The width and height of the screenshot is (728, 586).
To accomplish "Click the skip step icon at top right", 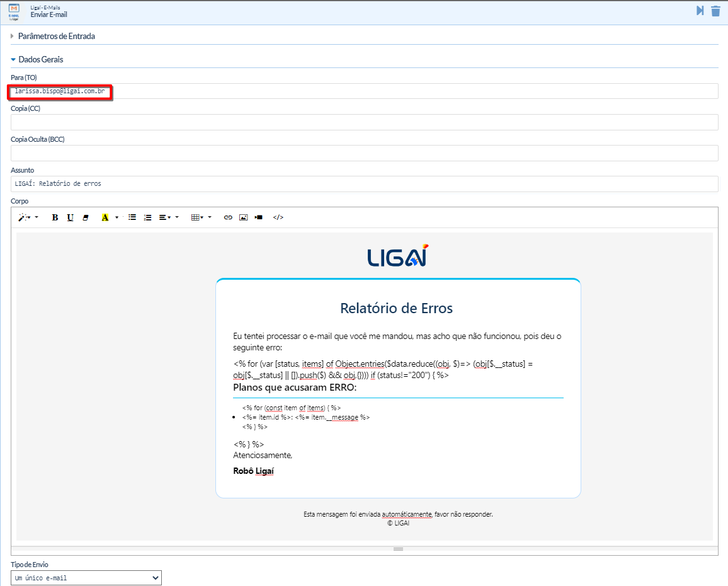I will (x=700, y=11).
